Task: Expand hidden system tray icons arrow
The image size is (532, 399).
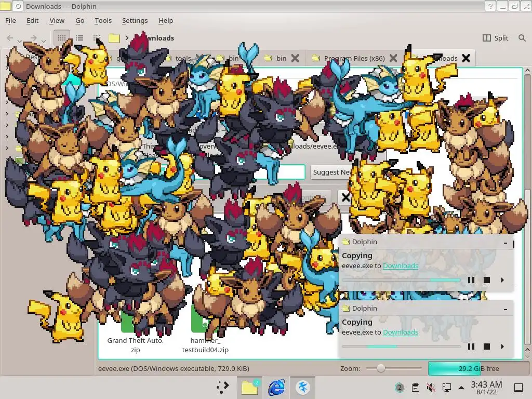Action: (461, 388)
